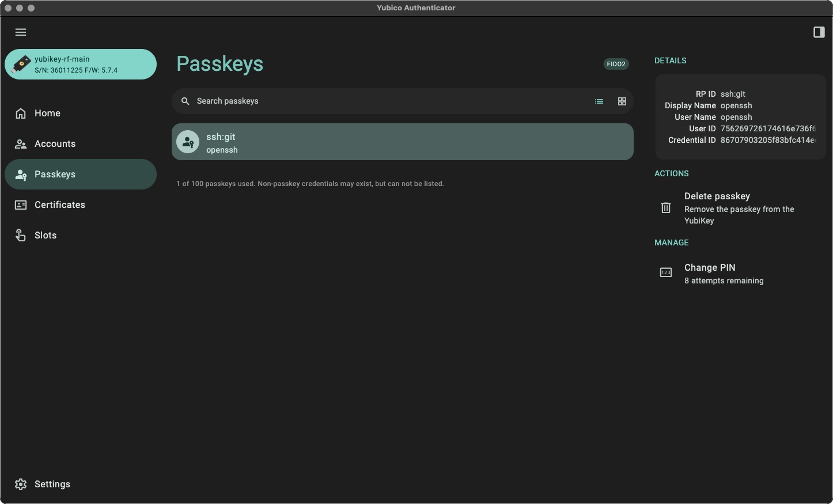Click the Certificates badge icon
Screen dimensions: 833x504
pos(21,205)
